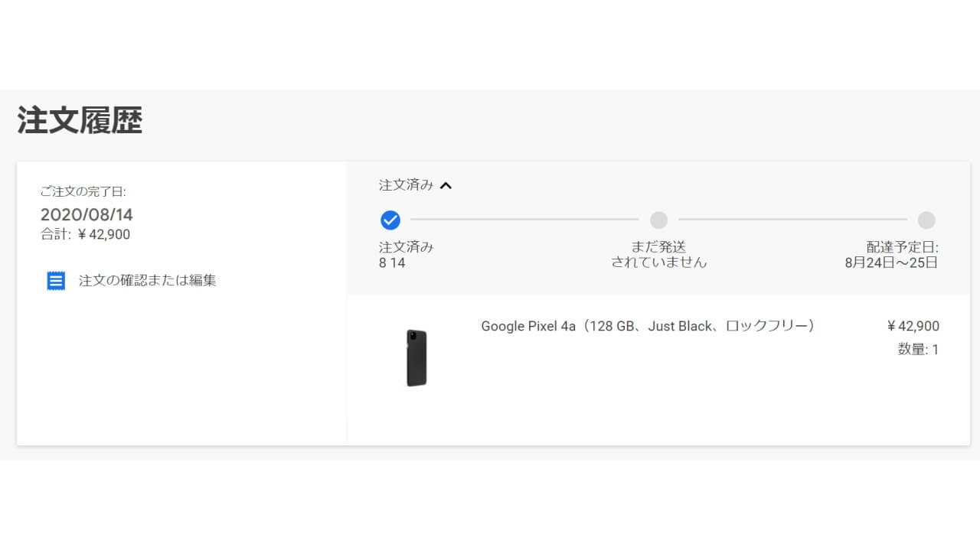The height and width of the screenshot is (551, 980).
Task: Click the まだ発送されていません status label
Action: click(x=658, y=255)
